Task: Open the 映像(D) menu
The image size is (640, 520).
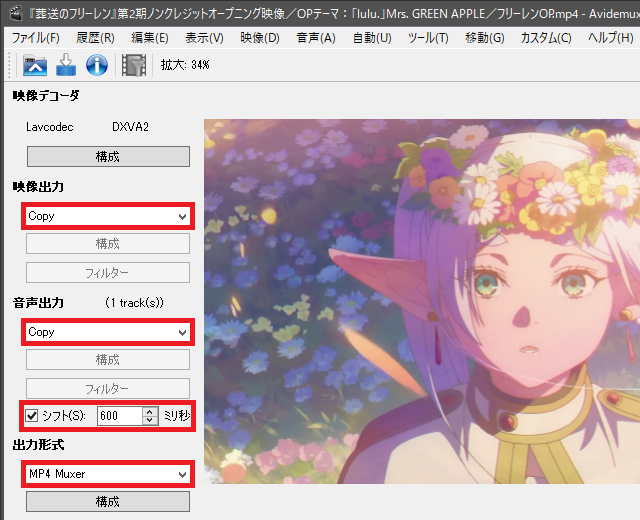Action: tap(260, 38)
